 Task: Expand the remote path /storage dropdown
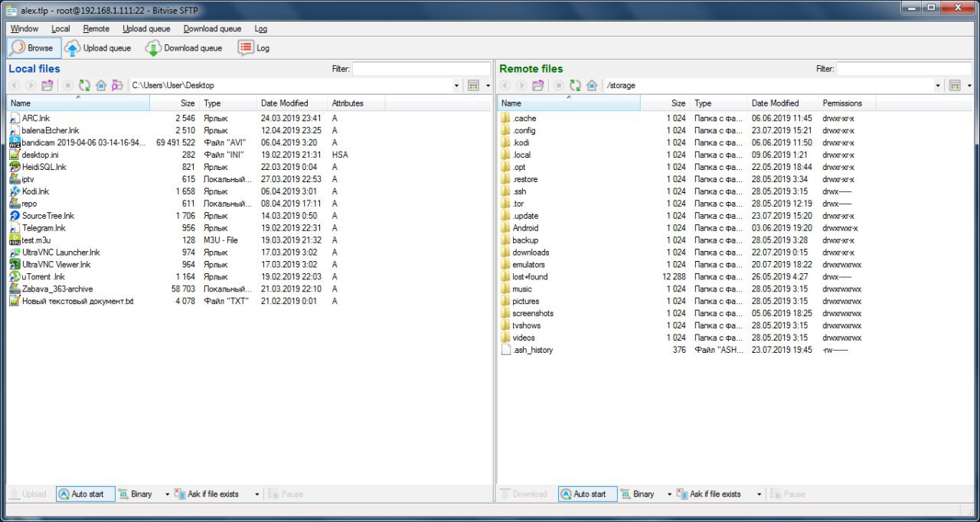[939, 86]
